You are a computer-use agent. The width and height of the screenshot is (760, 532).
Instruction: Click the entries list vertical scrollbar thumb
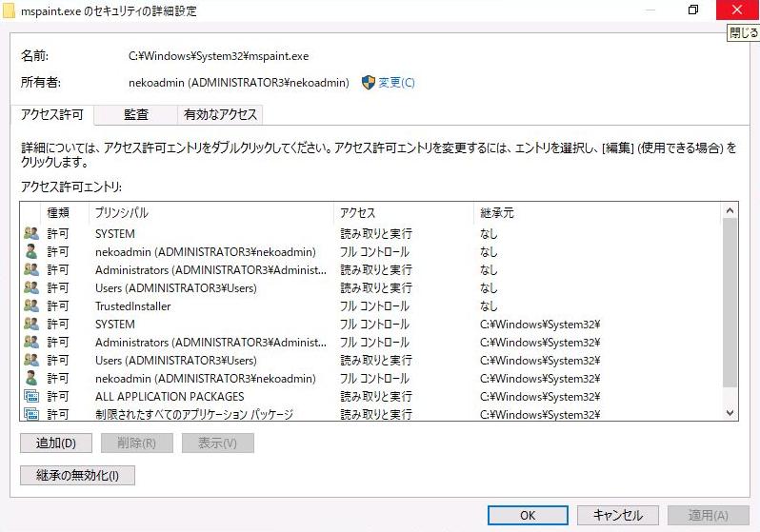[730, 303]
